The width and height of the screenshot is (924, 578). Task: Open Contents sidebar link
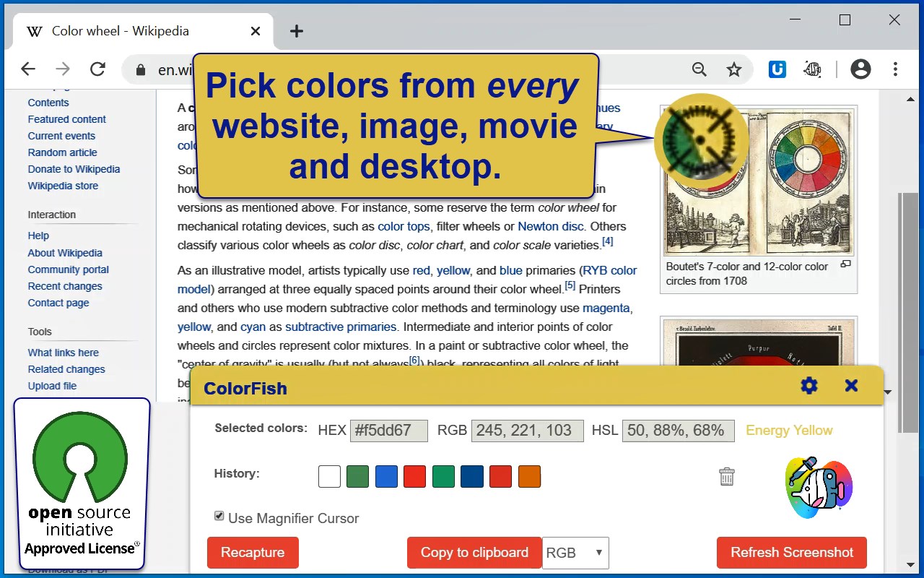coord(48,103)
